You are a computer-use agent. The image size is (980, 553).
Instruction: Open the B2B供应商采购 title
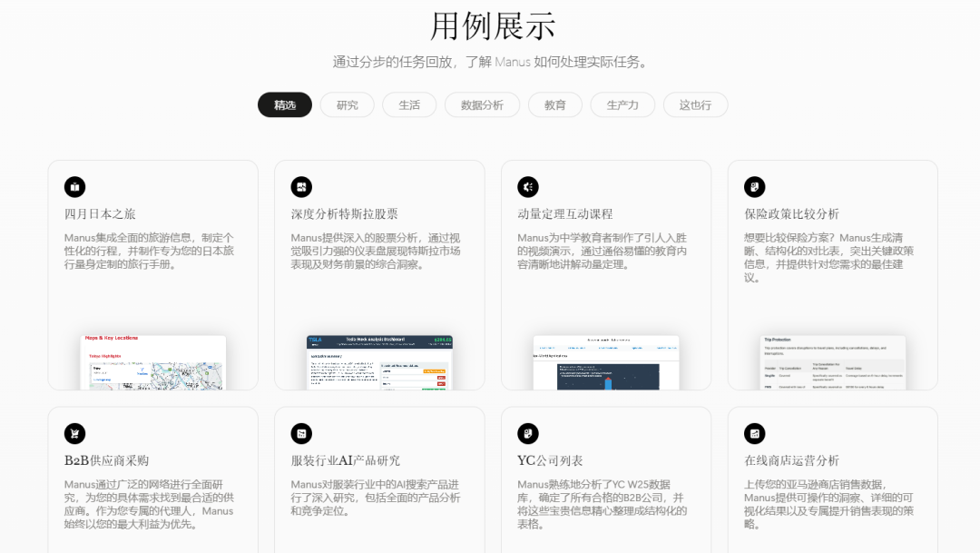tap(106, 460)
